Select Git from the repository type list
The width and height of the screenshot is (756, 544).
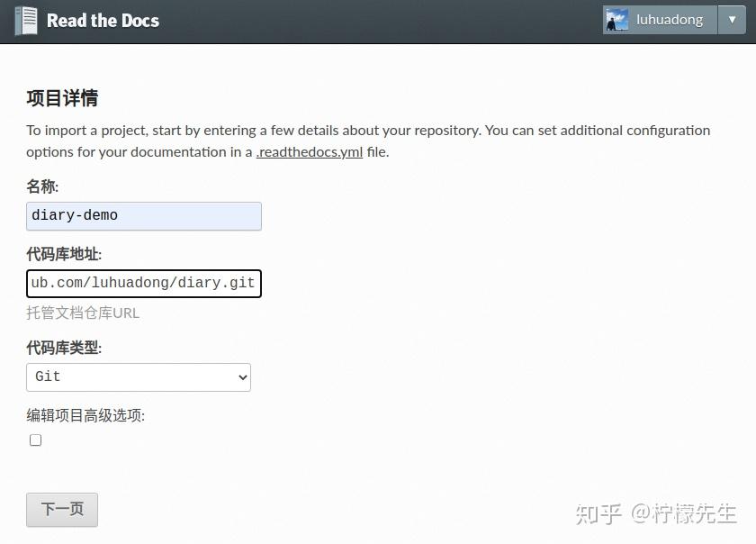(x=138, y=376)
